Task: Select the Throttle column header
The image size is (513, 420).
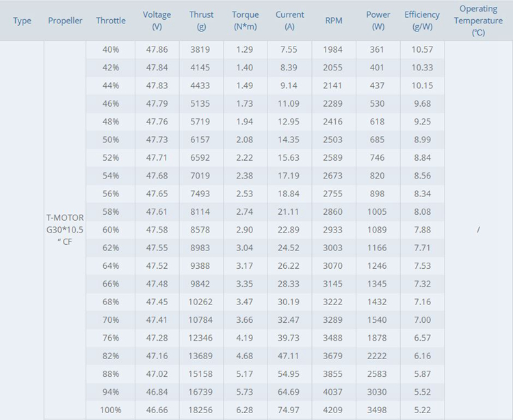Action: [111, 21]
